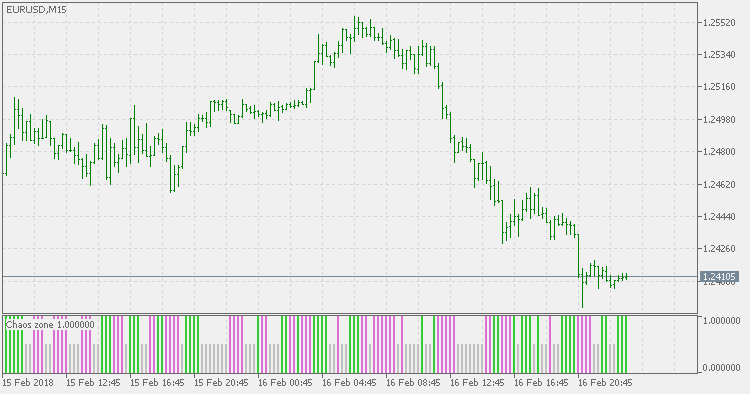Select the Chaos zone 1.000000 indicator label
The height and width of the screenshot is (394, 750).
[x=50, y=325]
